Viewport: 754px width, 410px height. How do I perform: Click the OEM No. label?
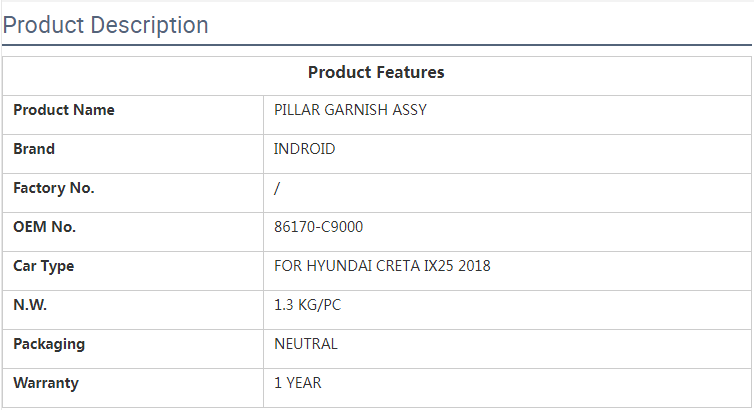[44, 227]
